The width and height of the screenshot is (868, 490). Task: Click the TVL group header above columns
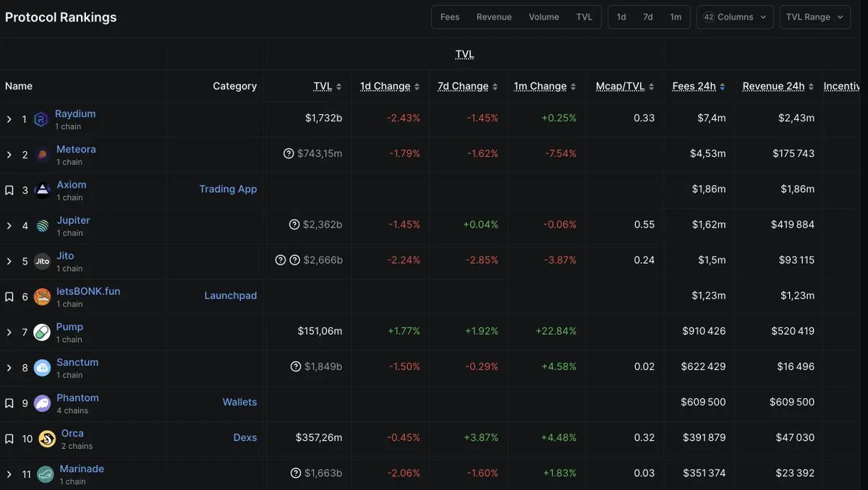464,54
